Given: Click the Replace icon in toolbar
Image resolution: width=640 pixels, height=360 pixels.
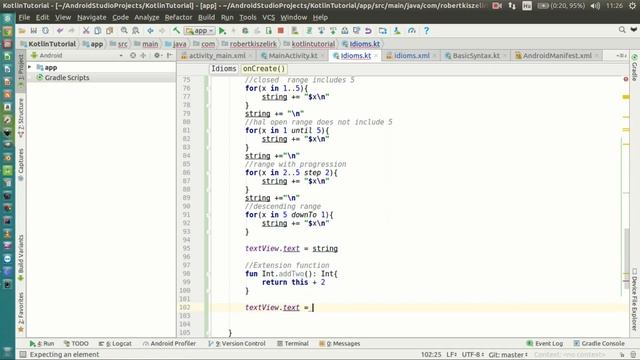Looking at the screenshot, I should click(x=136, y=31).
